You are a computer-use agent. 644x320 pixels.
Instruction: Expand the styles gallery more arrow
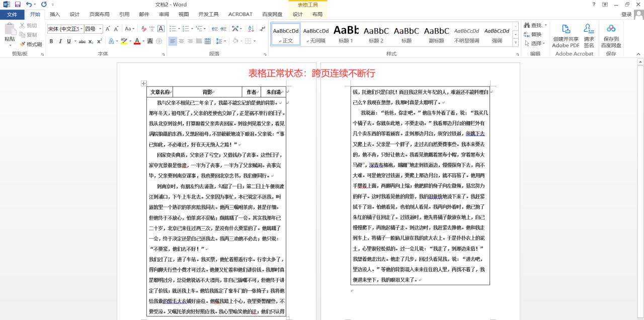tap(516, 42)
